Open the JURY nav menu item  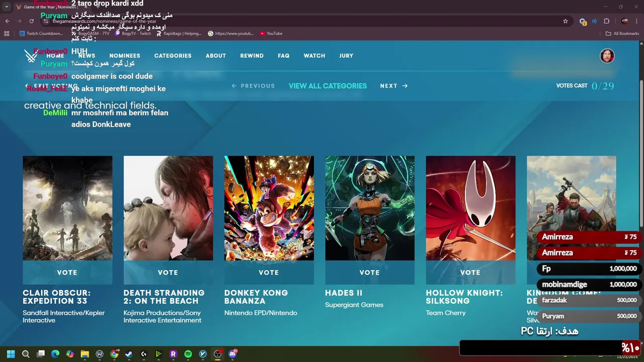click(x=346, y=56)
